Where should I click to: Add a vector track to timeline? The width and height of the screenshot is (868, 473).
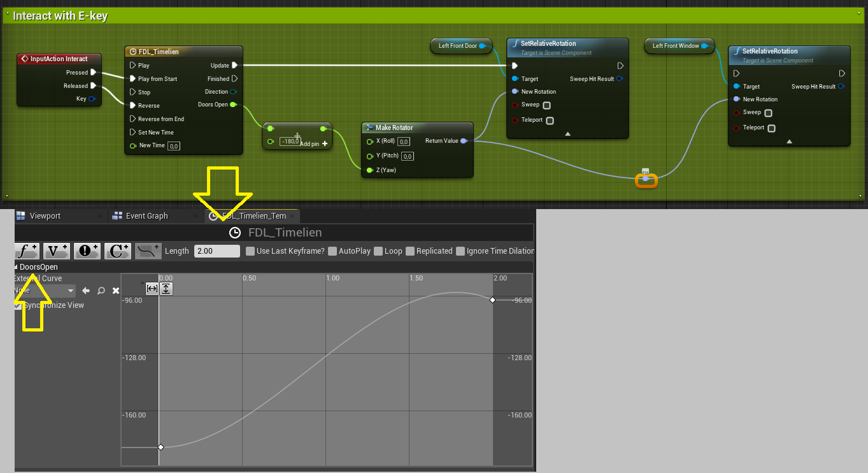(57, 251)
